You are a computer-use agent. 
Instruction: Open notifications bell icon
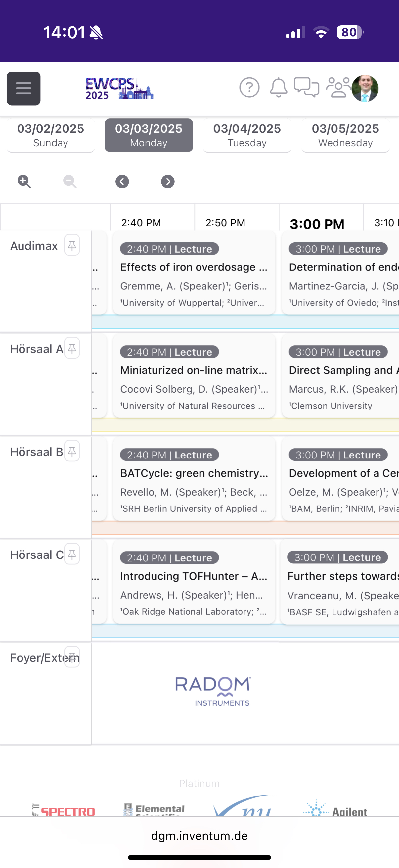tap(278, 88)
